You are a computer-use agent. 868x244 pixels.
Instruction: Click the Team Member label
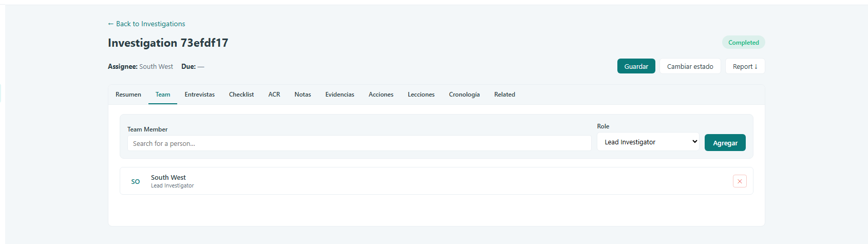tap(147, 129)
